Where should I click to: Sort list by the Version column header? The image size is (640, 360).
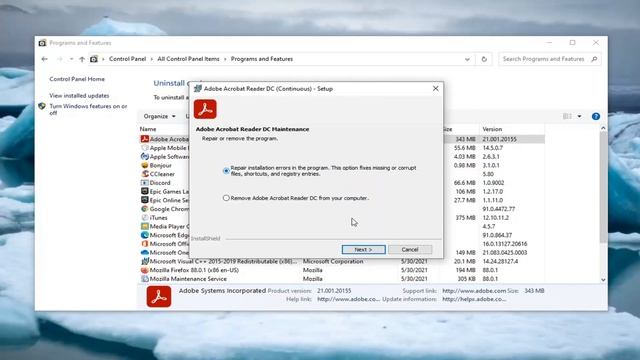coord(492,129)
